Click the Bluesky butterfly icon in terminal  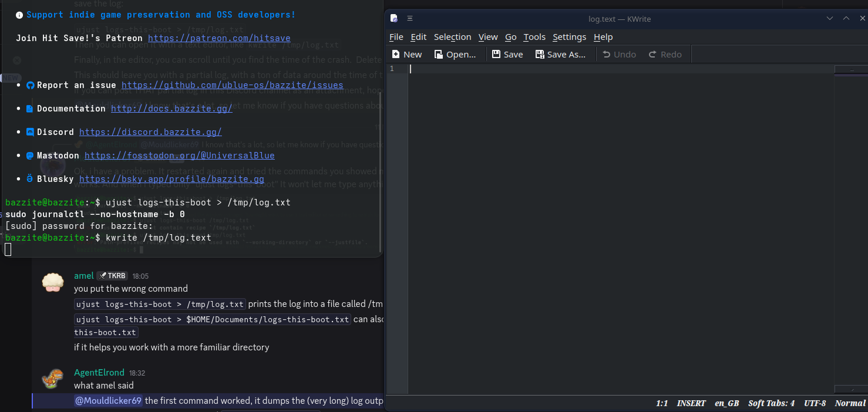(x=31, y=178)
